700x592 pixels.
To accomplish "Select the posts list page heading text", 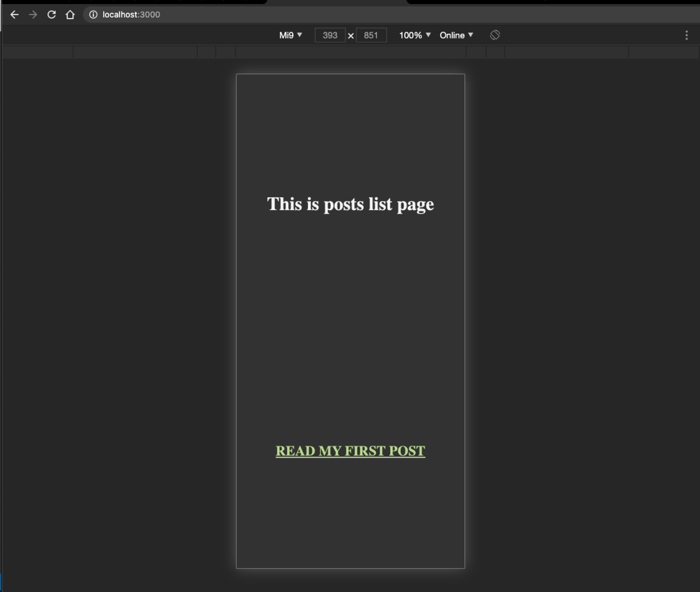I will [x=350, y=204].
